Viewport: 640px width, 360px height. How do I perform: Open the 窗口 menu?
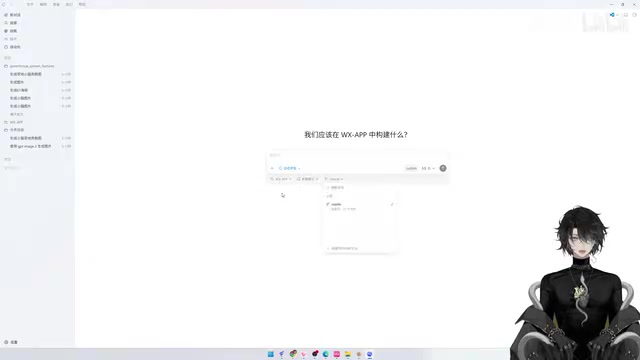[69, 4]
